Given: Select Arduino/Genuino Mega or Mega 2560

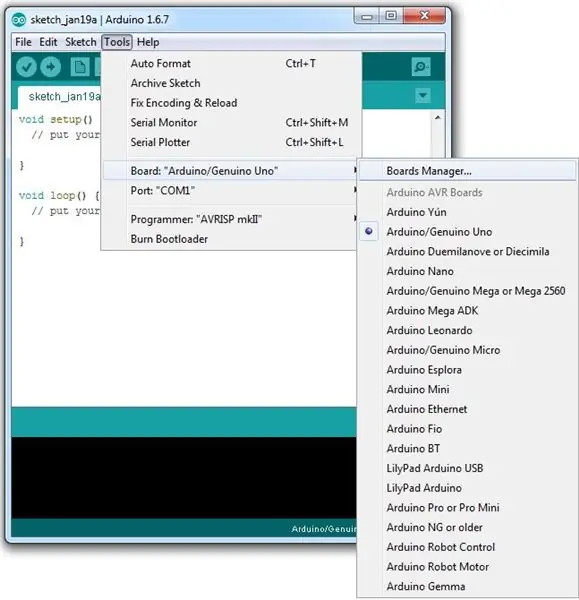Looking at the screenshot, I should tap(467, 291).
